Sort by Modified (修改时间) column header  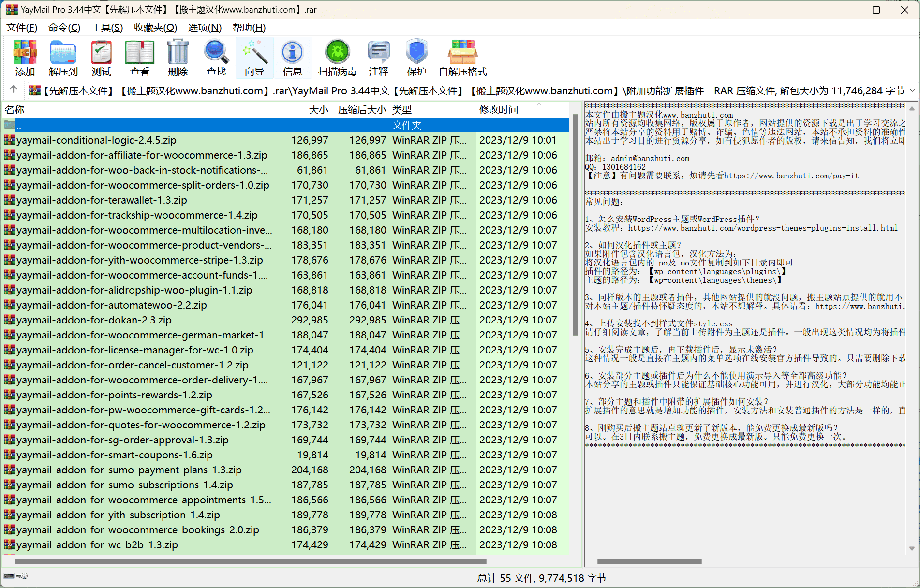point(522,110)
